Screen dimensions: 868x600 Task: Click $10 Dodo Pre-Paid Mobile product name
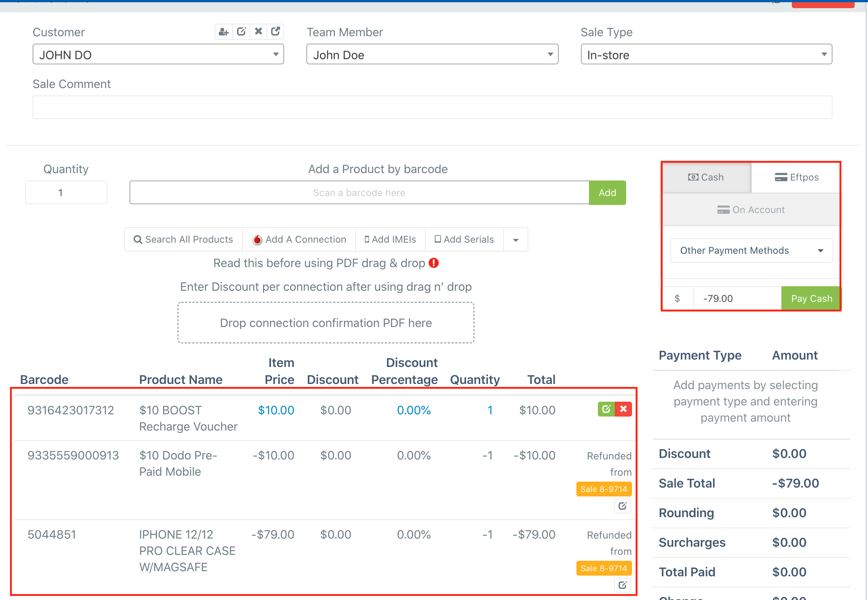click(178, 464)
